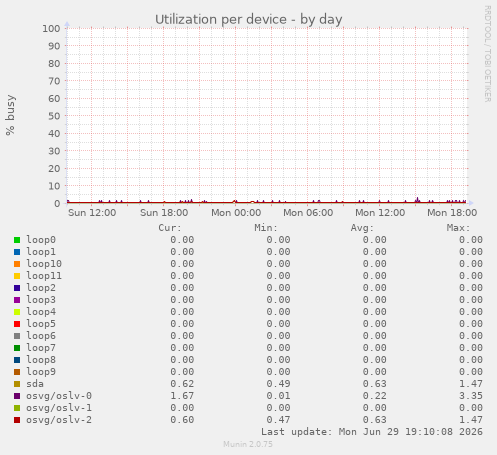Screen dimensions: 497x455
Task: Click osvg/oslv-0 current value 1.67
Action: (x=182, y=396)
